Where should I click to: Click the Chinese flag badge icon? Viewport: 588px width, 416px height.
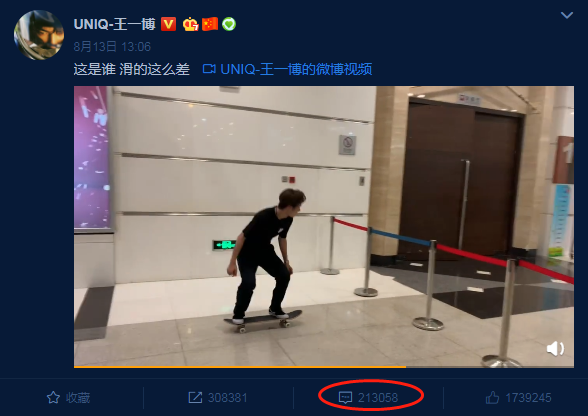[210, 24]
